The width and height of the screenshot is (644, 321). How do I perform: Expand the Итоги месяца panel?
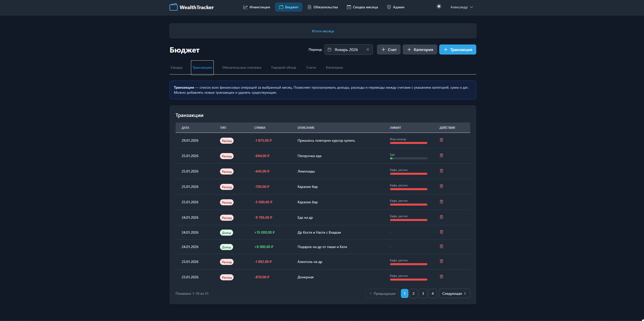[x=323, y=31]
